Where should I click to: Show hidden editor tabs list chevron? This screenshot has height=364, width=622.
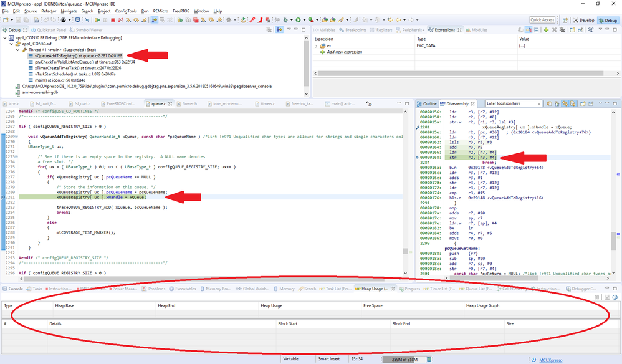[368, 103]
